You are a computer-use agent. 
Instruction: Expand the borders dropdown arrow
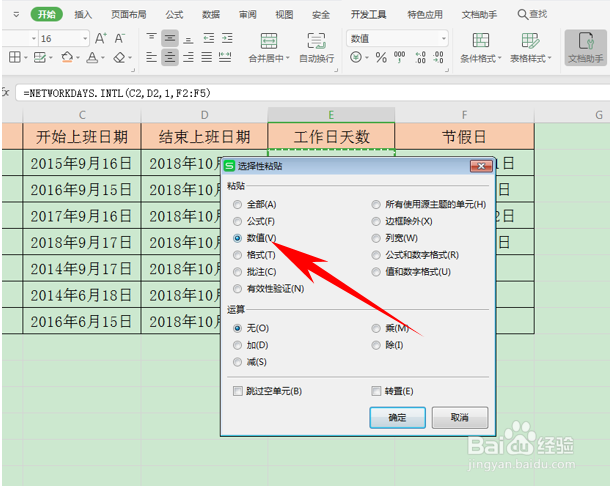tap(26, 58)
